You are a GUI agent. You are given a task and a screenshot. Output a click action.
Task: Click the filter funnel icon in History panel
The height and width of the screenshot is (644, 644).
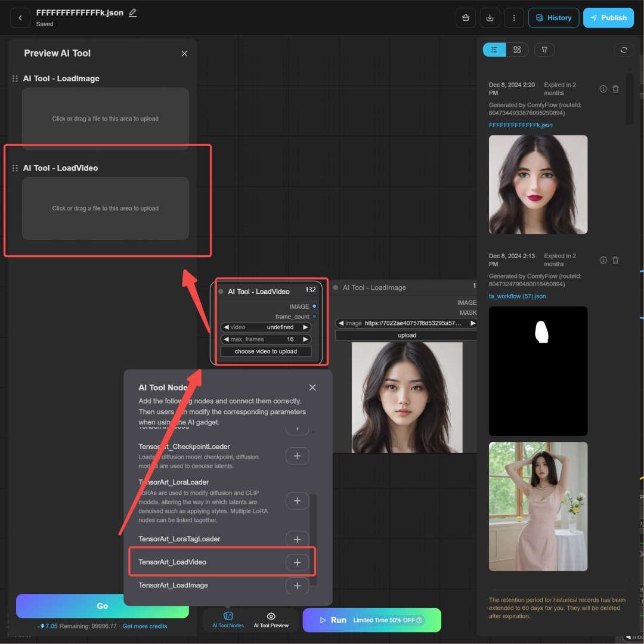pyautogui.click(x=544, y=50)
